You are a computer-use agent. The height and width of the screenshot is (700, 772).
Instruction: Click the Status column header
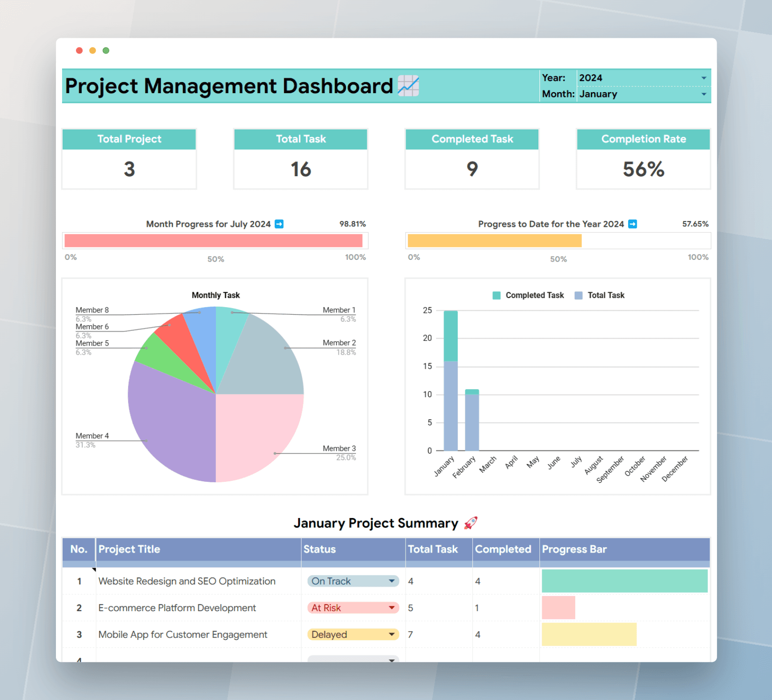click(x=353, y=550)
